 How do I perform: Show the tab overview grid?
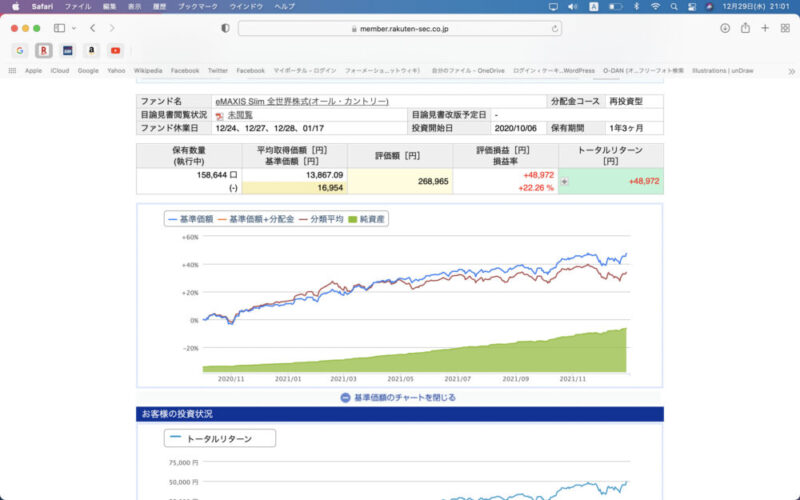(x=785, y=28)
